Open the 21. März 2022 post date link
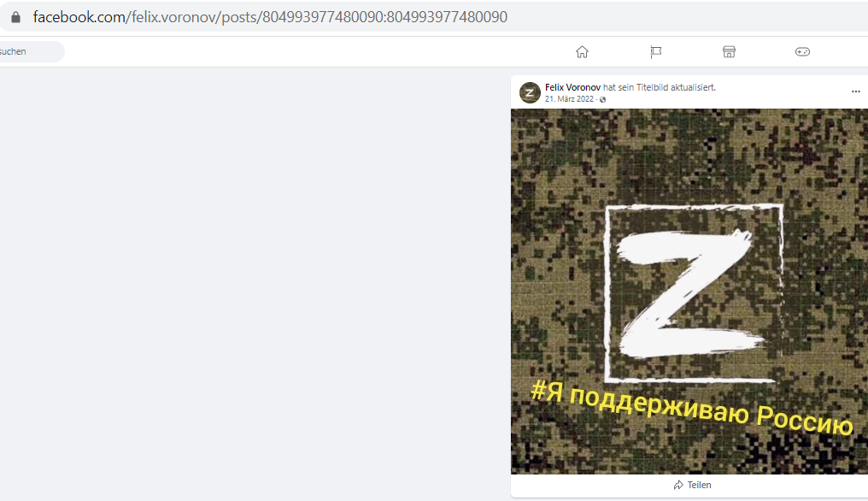The height and width of the screenshot is (501, 868). click(569, 99)
